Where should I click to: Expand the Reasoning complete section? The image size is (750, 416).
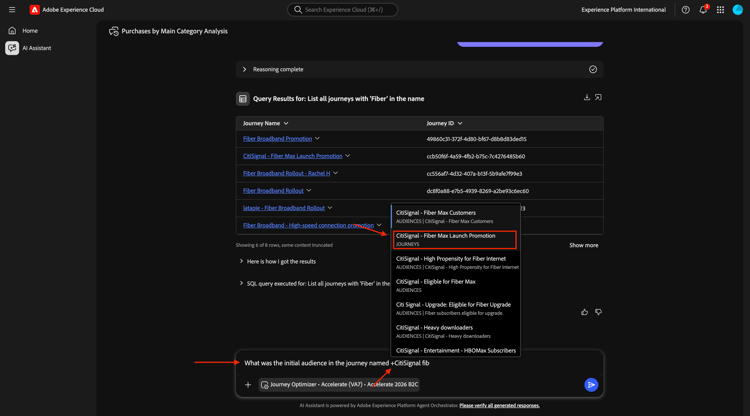coord(244,69)
